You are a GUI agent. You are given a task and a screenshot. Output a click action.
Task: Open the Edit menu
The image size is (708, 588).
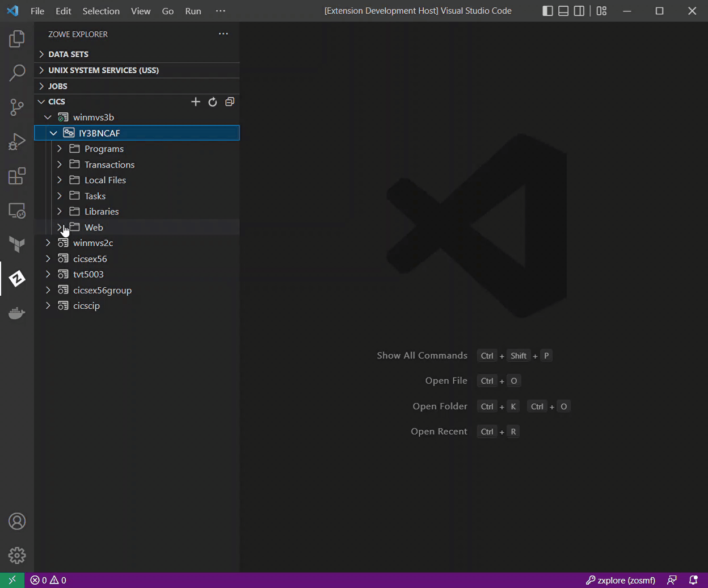coord(64,11)
